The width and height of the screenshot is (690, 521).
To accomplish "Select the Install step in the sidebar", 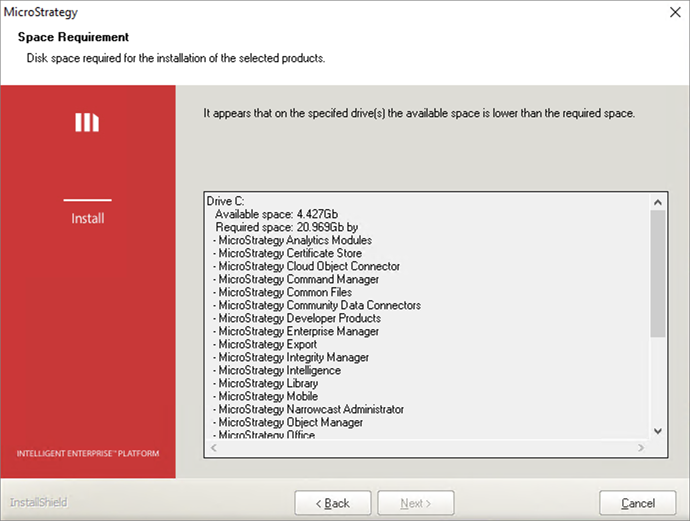I will [87, 218].
